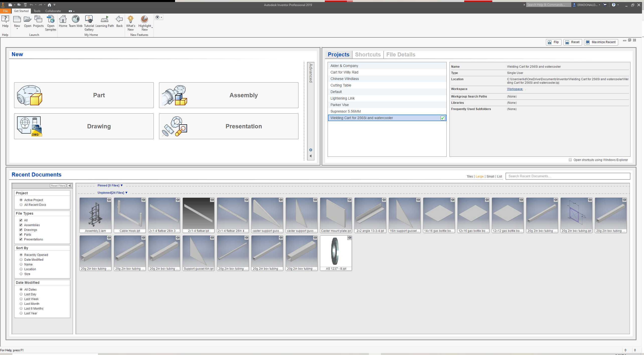Click the Flip button
This screenshot has width=644, height=355.
coord(553,42)
